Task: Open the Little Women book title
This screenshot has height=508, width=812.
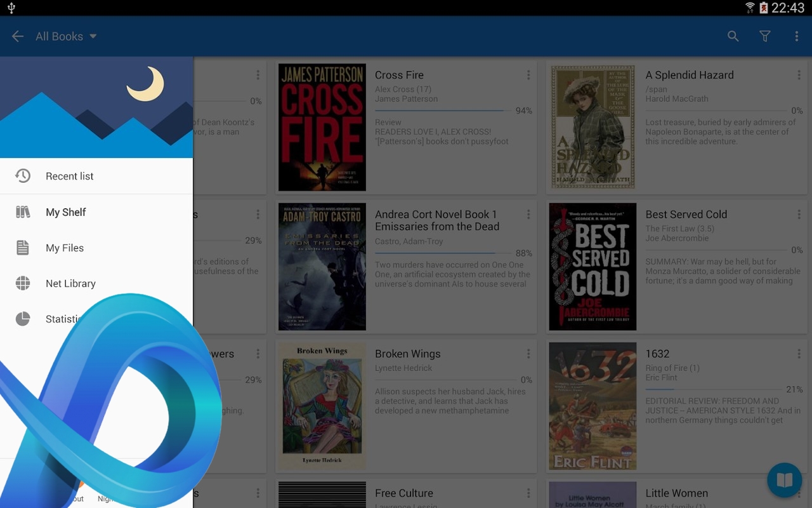Action: [677, 493]
